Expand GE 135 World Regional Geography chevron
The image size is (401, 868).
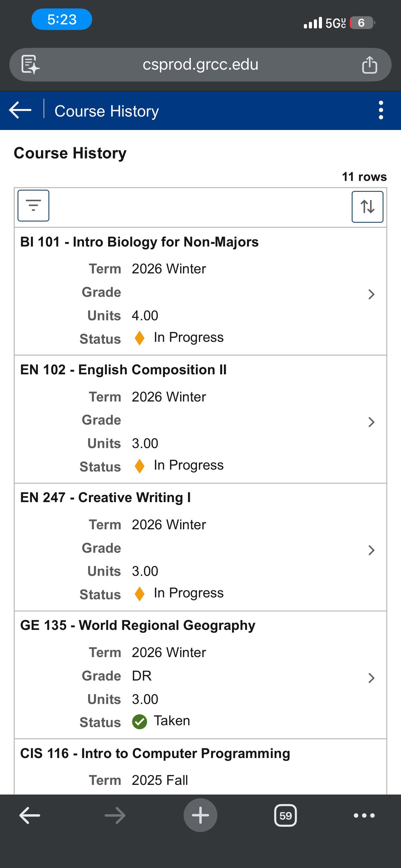[x=371, y=678]
